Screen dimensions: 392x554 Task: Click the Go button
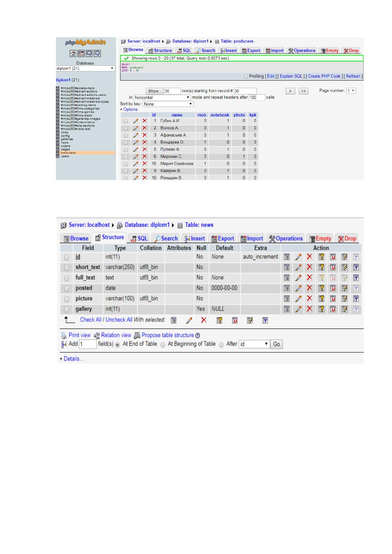pyautogui.click(x=276, y=344)
